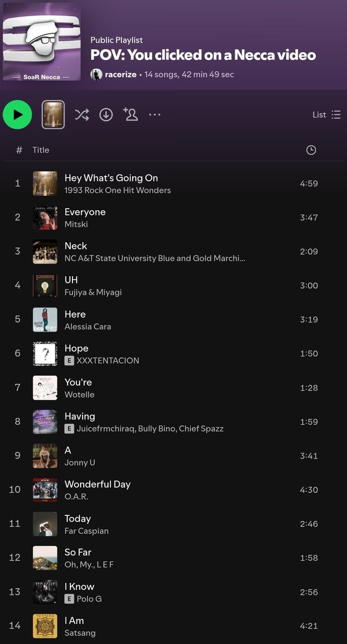Open artist Juicefrmchiraq
Viewport: 347px width, 644px height.
click(106, 429)
